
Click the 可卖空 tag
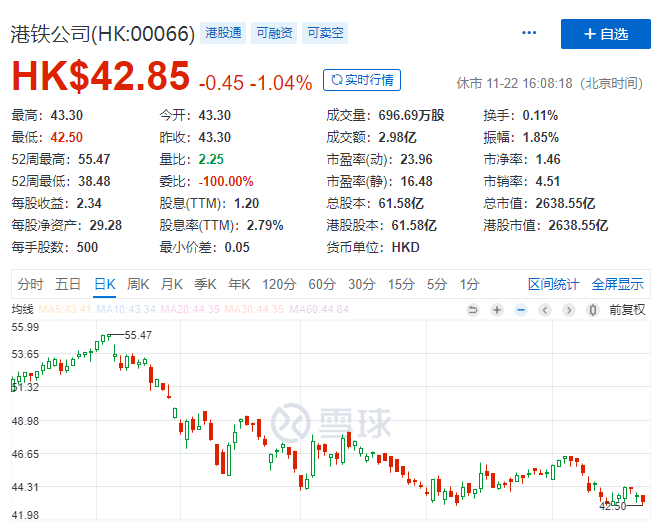click(x=325, y=33)
